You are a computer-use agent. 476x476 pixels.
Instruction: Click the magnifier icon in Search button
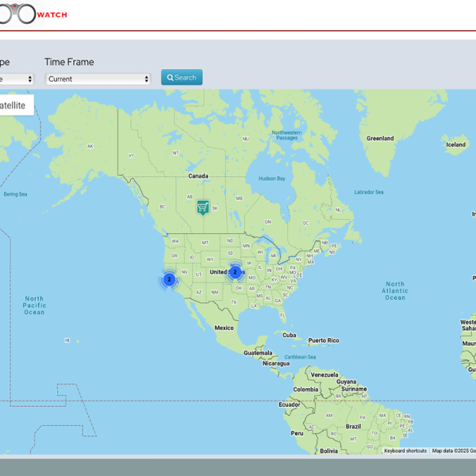[x=171, y=78]
